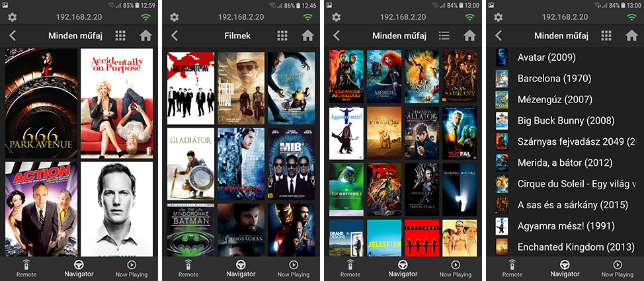The width and height of the screenshot is (644, 281).
Task: Select the Action show poster
Action: pos(41,209)
